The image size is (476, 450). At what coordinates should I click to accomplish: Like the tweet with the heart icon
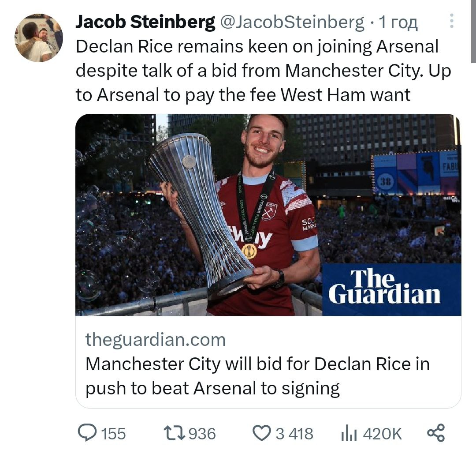point(262,433)
